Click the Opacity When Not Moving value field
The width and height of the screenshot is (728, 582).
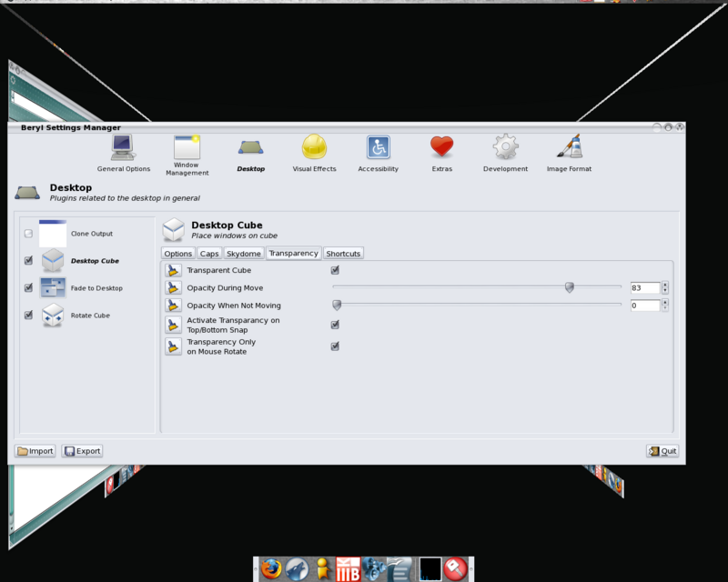click(645, 306)
